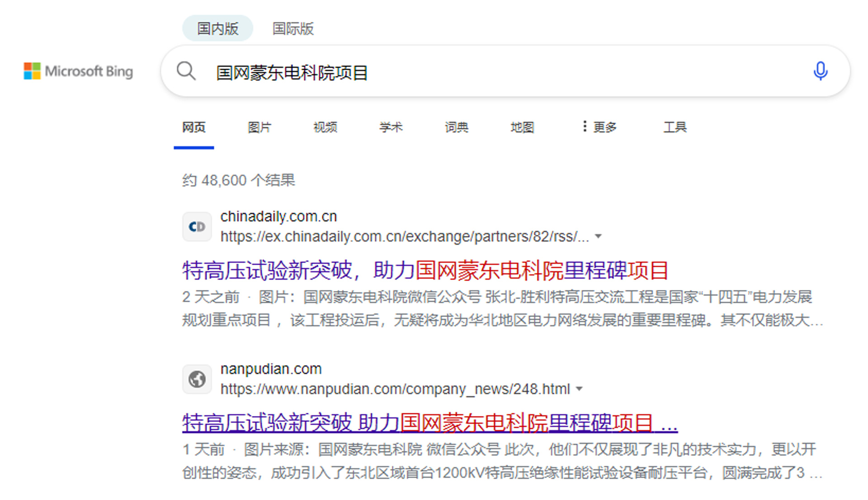Open the 词典 results tab
Image resolution: width=868 pixels, height=500 pixels.
click(456, 127)
